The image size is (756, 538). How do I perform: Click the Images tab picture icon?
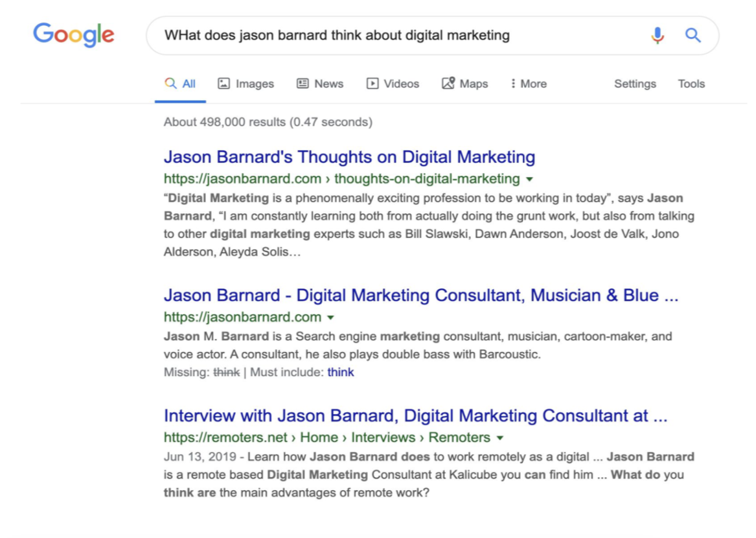223,84
